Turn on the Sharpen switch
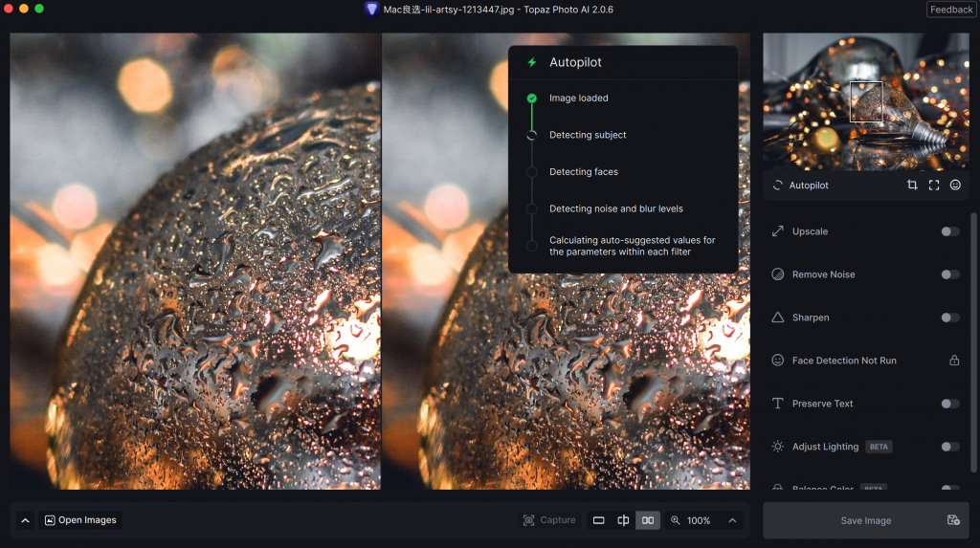This screenshot has height=548, width=980. [x=950, y=318]
